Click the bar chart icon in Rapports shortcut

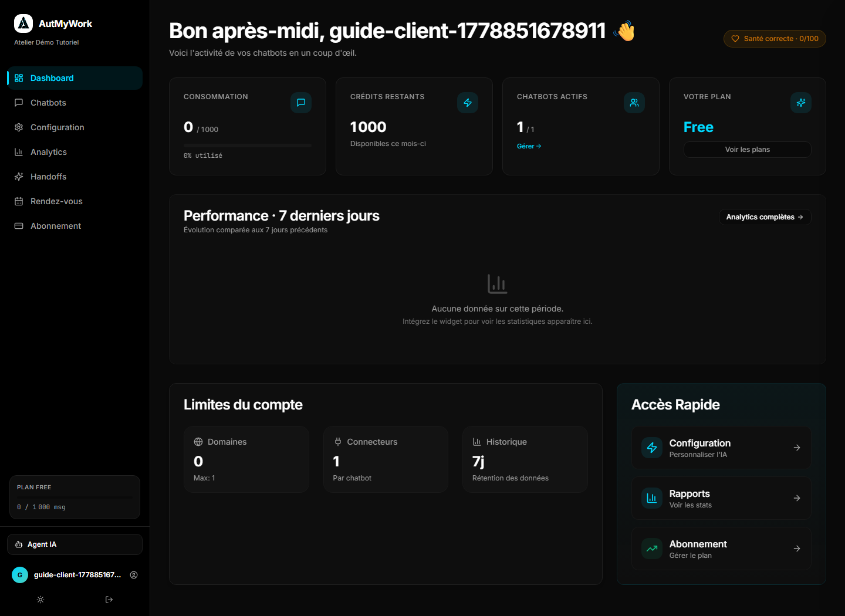coord(652,498)
